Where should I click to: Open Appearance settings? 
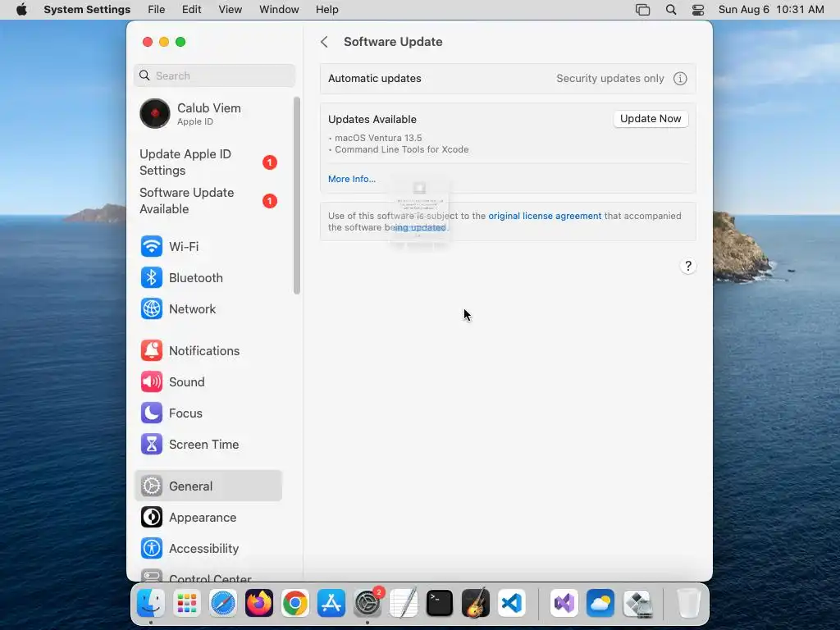click(208, 517)
